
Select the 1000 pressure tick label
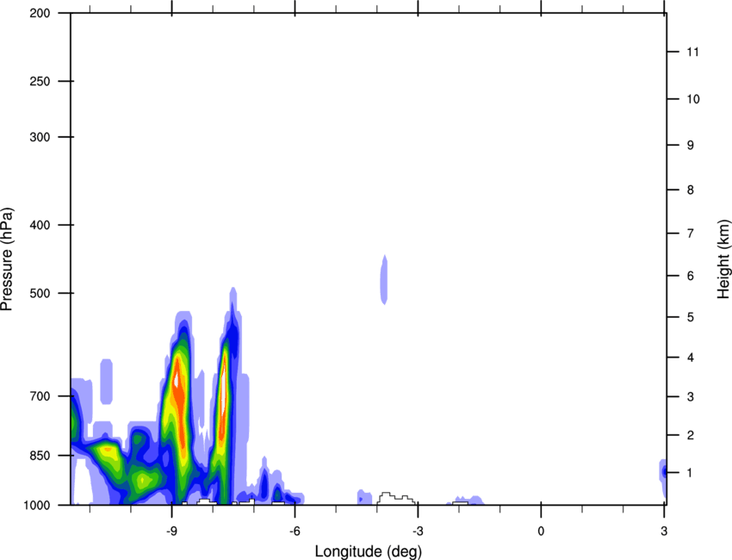coord(36,506)
